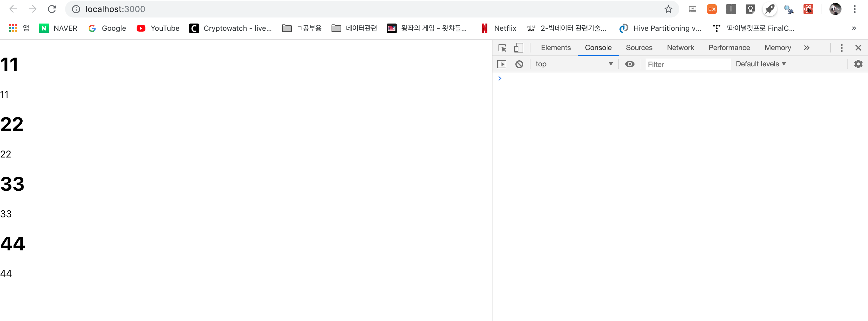Open the rocket extension icon
Screen dimensions: 868x321
(770, 9)
